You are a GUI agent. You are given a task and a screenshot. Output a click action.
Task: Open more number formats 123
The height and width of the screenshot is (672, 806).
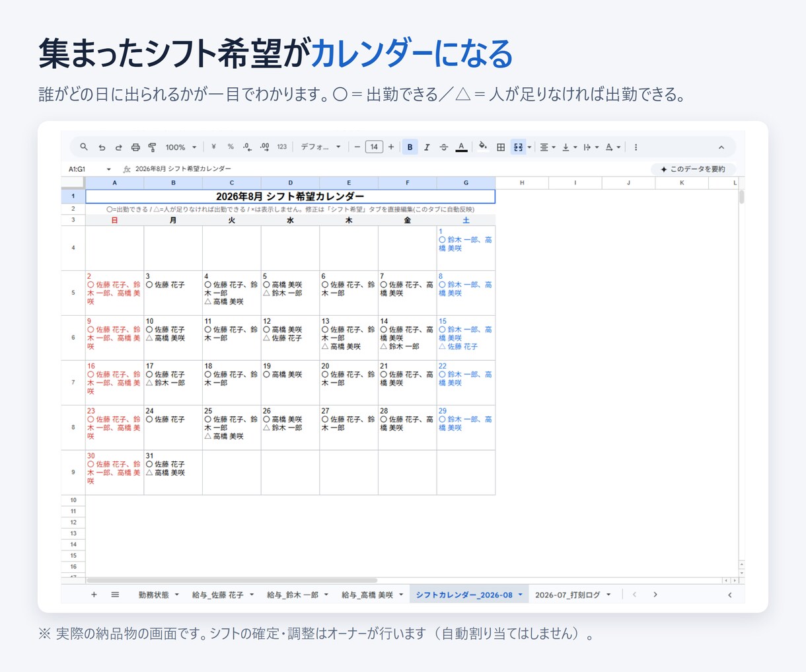coord(282,147)
